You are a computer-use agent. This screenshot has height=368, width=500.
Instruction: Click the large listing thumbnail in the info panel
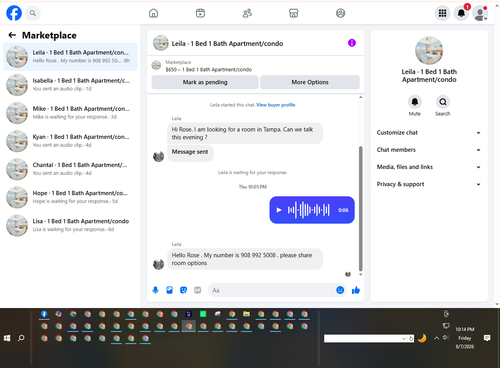pyautogui.click(x=429, y=50)
